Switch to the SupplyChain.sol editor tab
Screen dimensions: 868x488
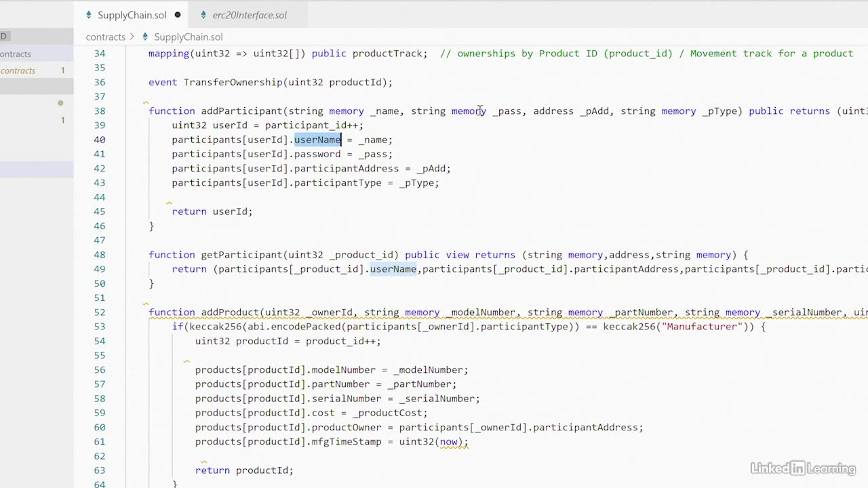tap(132, 15)
